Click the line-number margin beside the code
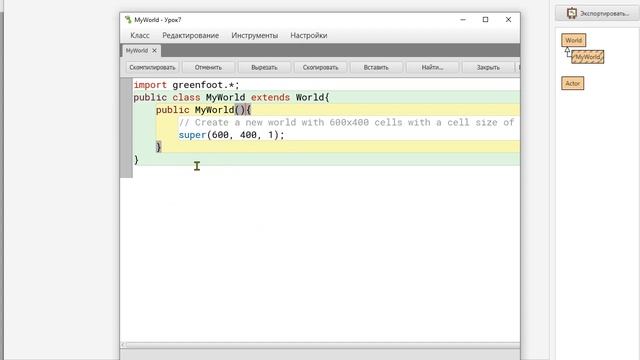This screenshot has height=360, width=640. pyautogui.click(x=126, y=128)
